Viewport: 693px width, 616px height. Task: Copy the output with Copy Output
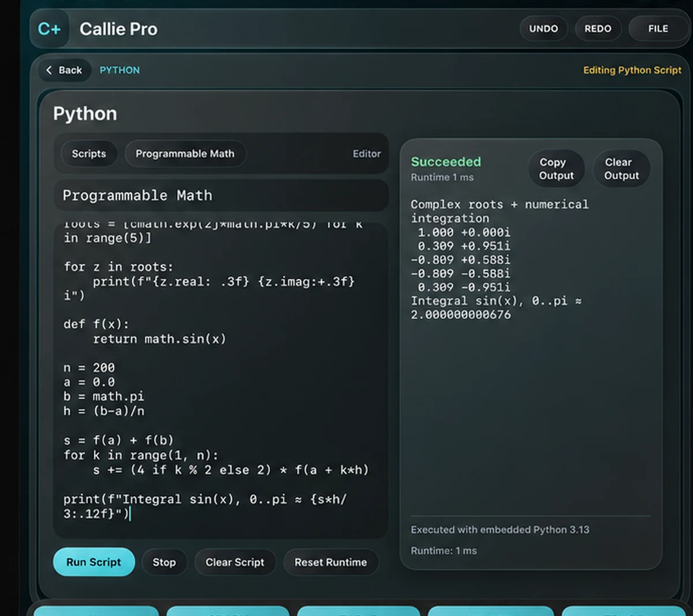(x=556, y=169)
